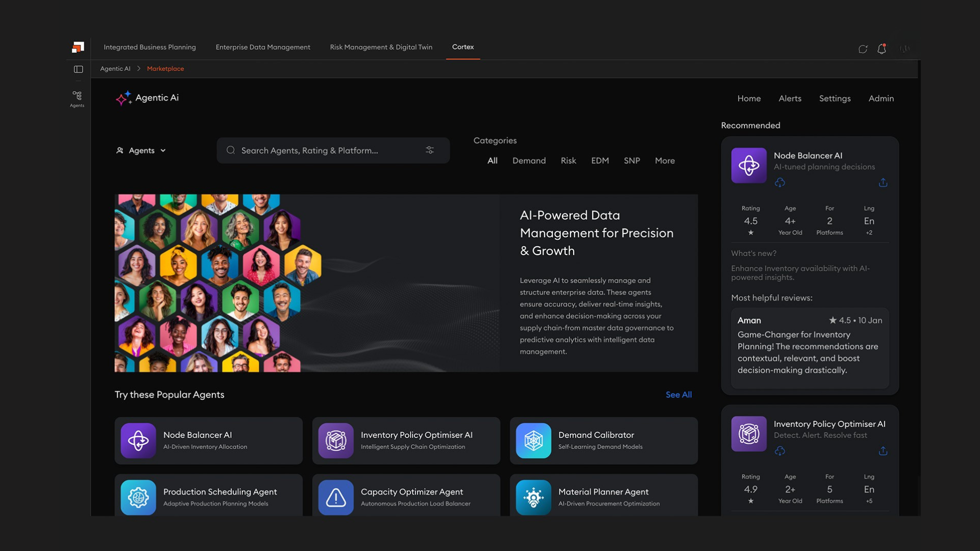The width and height of the screenshot is (980, 551).
Task: Open the Agents sidebar icon
Action: tap(77, 99)
